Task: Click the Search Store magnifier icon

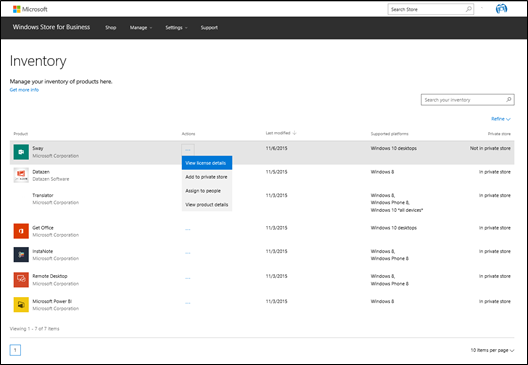Action: tap(468, 9)
